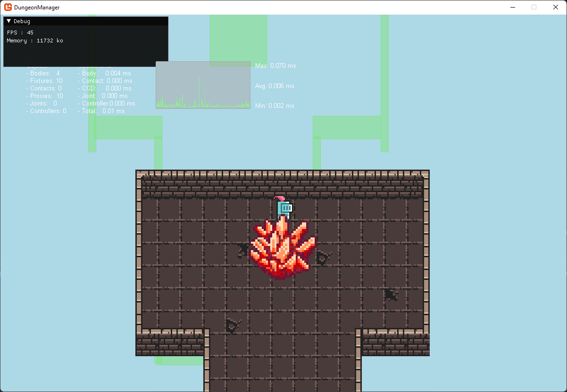This screenshot has height=392, width=567.
Task: Click the Max: 0.070 ms label
Action: [276, 65]
